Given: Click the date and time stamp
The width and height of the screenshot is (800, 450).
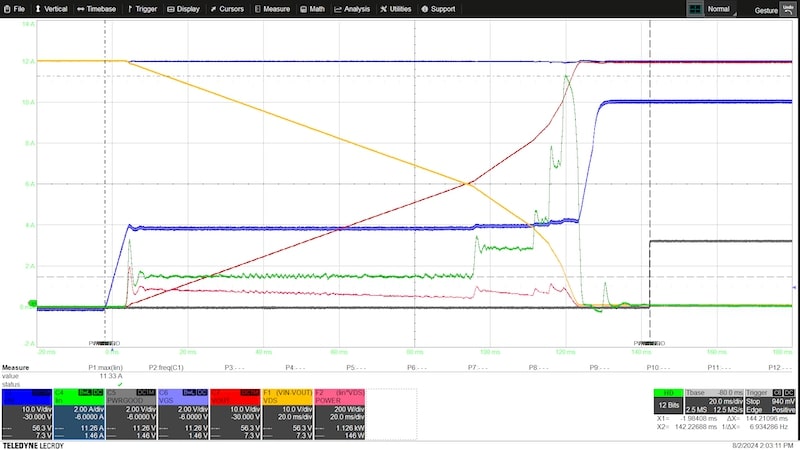Looking at the screenshot, I should (763, 446).
